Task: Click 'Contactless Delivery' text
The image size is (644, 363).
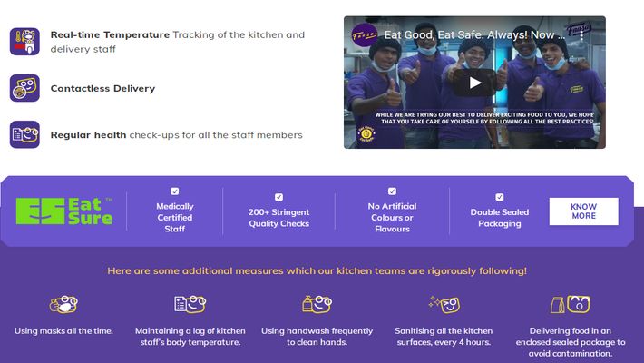Action: (102, 88)
